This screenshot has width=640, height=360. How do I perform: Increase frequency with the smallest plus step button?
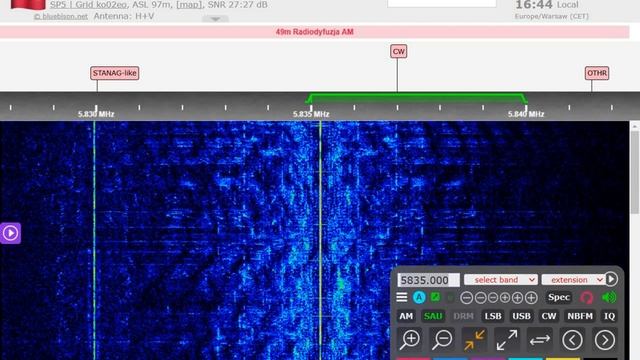pyautogui.click(x=505, y=298)
